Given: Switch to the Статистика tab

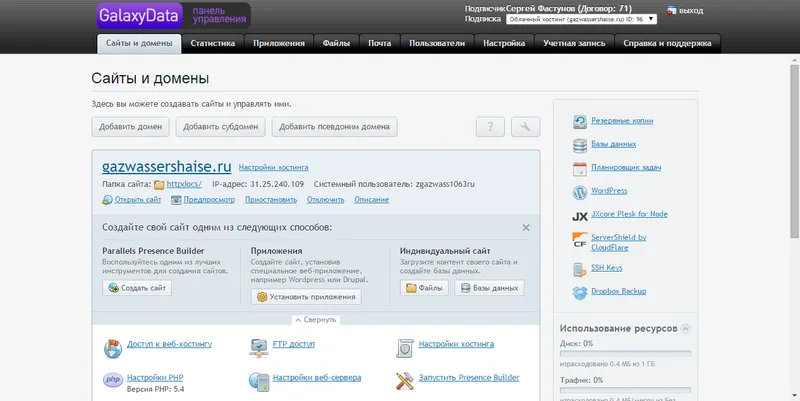Looking at the screenshot, I should click(213, 43).
